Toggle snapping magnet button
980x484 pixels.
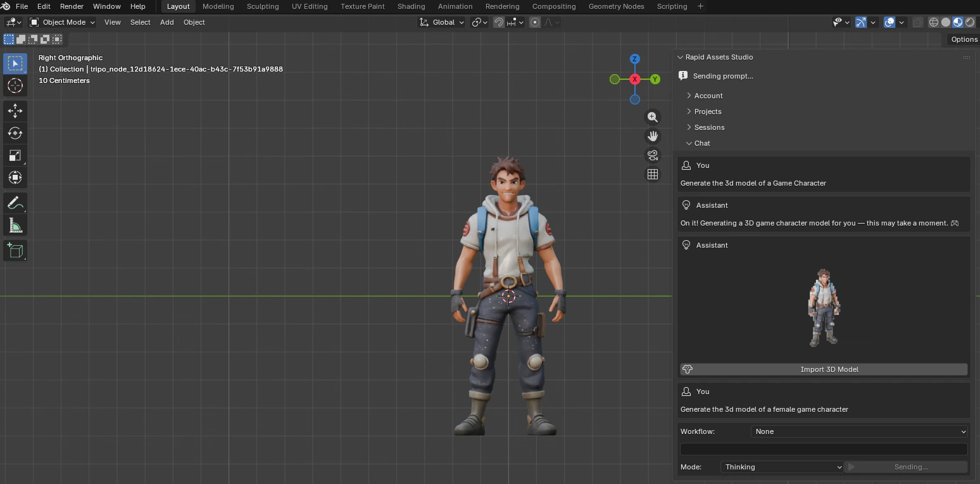[499, 22]
